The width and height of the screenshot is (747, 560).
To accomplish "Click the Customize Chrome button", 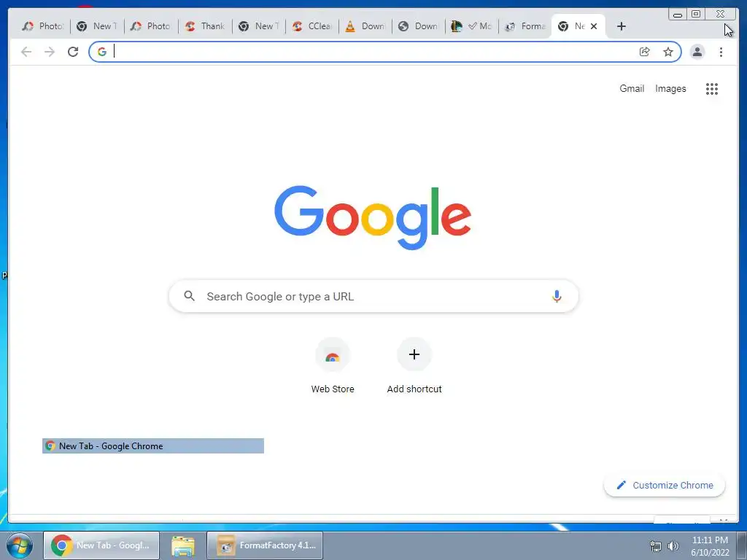I will 664,485.
